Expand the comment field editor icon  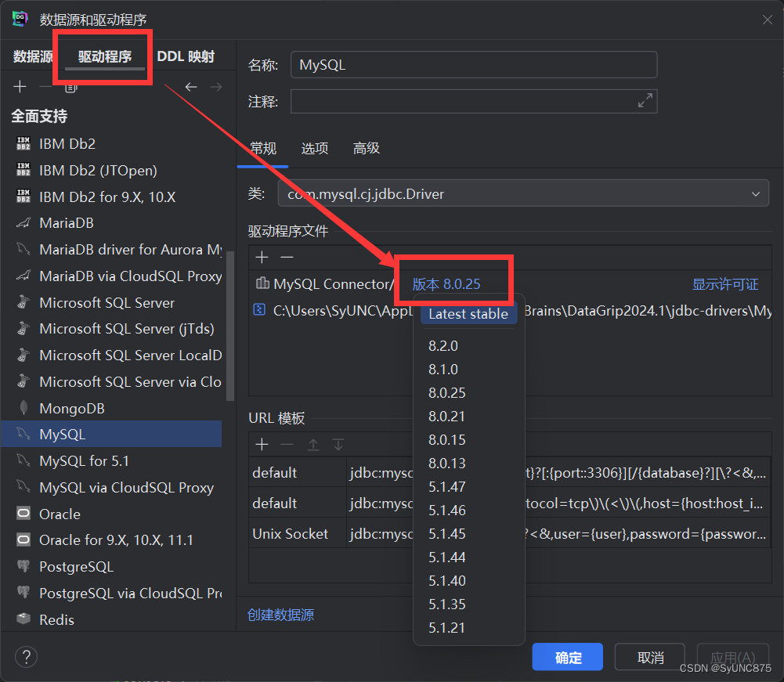click(x=645, y=100)
